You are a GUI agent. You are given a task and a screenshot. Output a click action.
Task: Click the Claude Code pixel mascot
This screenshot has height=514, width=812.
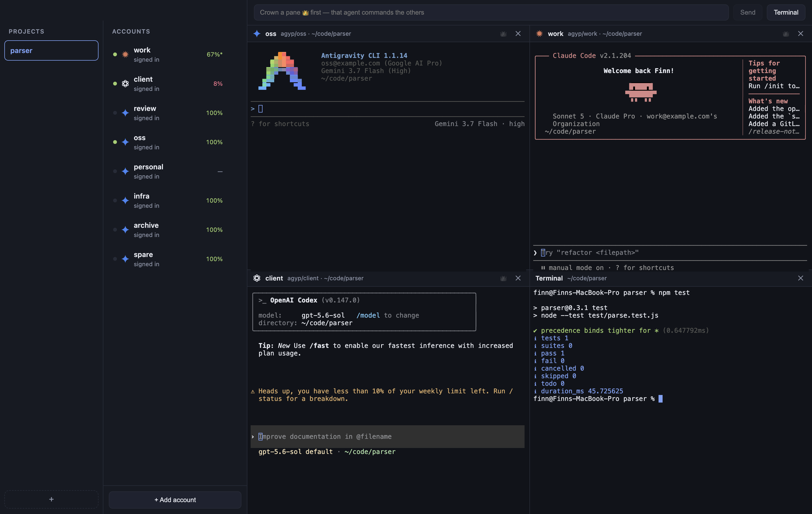(641, 92)
